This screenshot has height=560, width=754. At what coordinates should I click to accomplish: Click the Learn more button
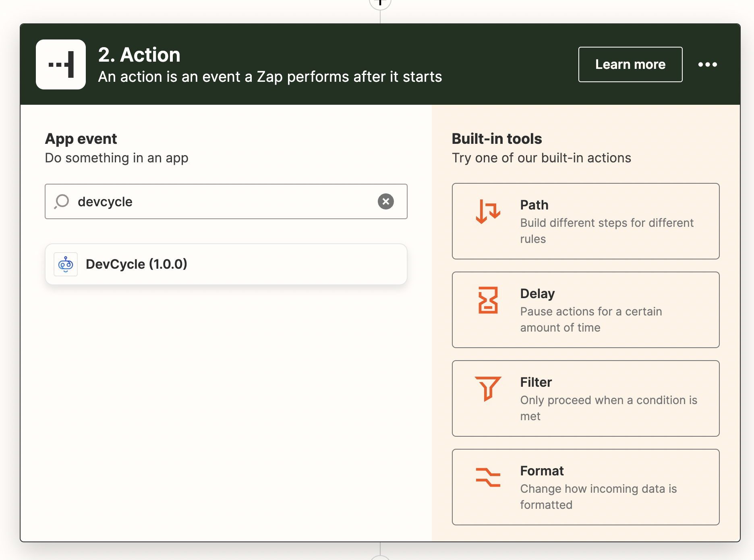click(x=630, y=64)
